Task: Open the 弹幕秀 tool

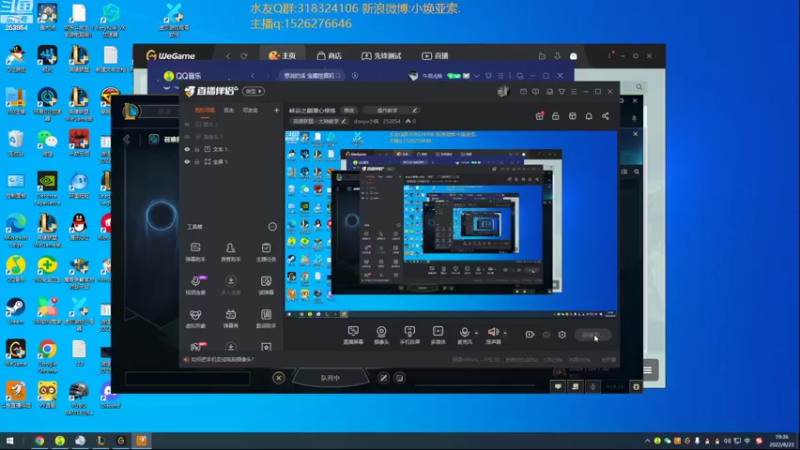Action: coord(231,318)
